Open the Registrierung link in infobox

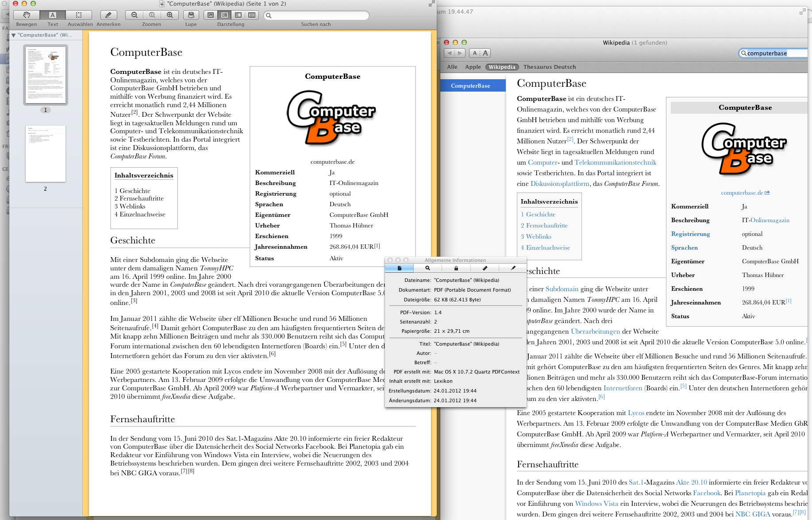[x=690, y=234]
